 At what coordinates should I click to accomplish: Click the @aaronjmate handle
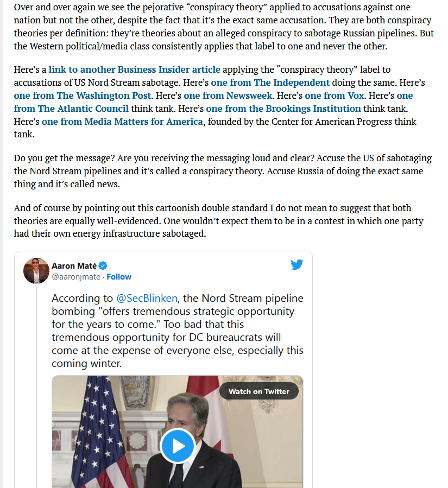tap(76, 277)
